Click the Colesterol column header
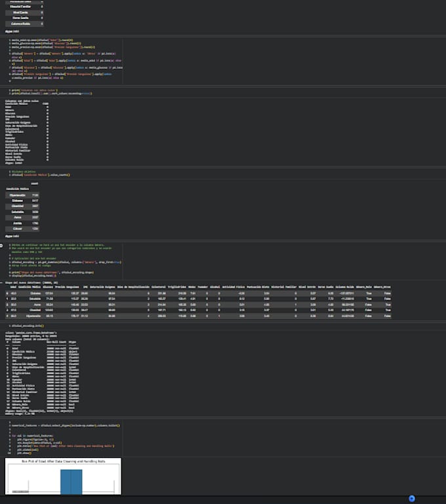 (x=159, y=287)
